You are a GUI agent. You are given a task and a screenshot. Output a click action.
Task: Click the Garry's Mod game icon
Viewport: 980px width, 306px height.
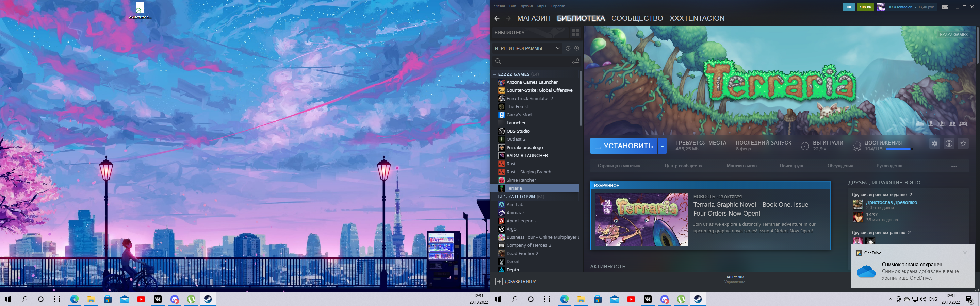point(502,115)
